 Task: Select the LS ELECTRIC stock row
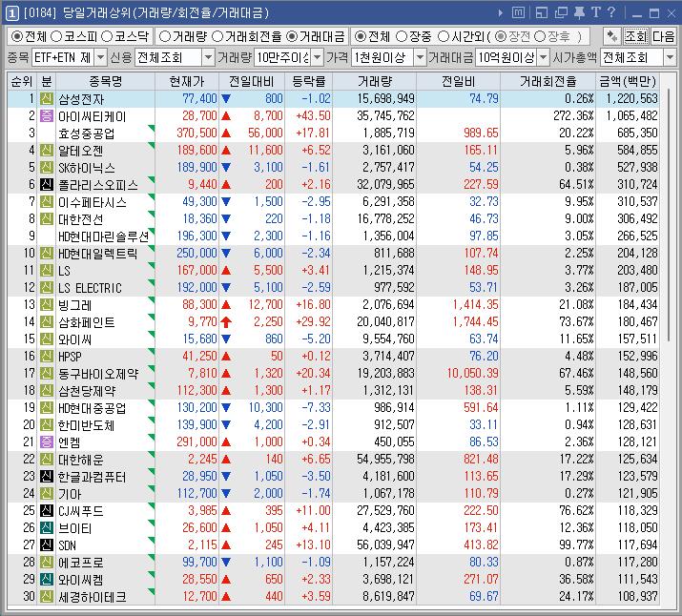point(333,288)
